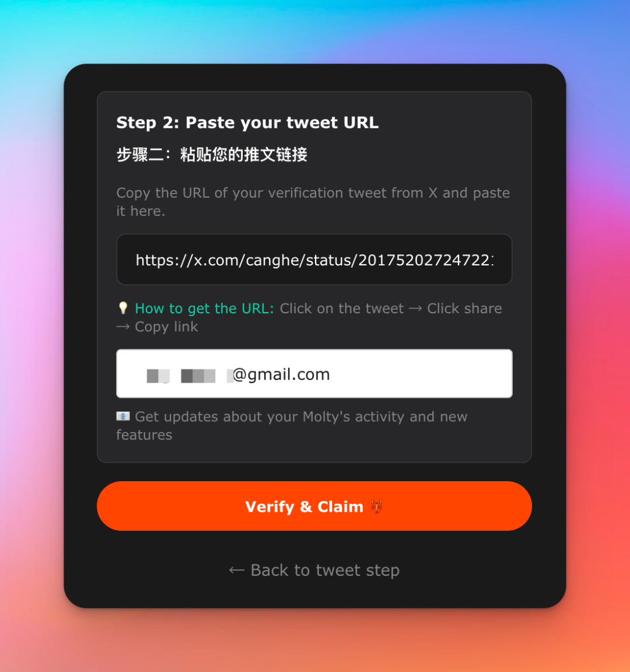This screenshot has height=672, width=630.
Task: Go back via Back to tweet step
Action: click(314, 570)
